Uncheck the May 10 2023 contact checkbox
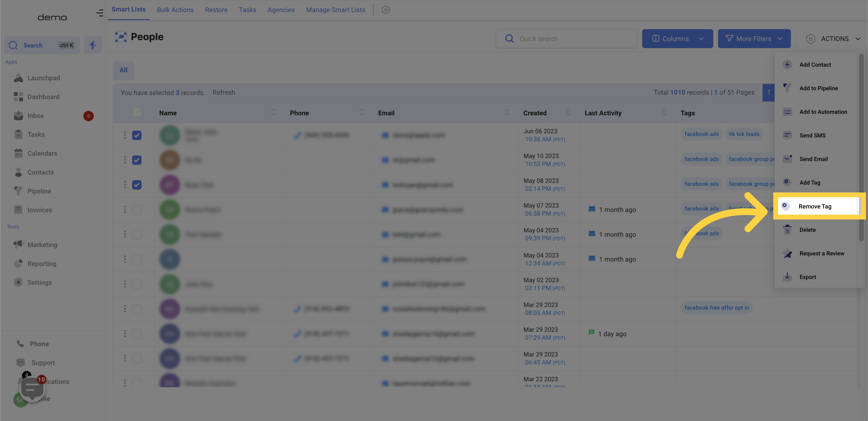 click(x=136, y=160)
